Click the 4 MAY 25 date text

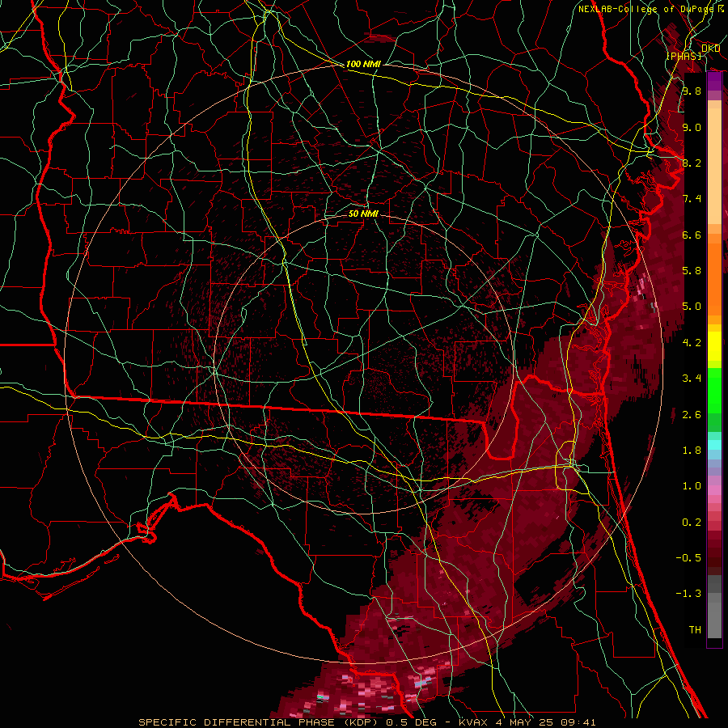pyautogui.click(x=523, y=722)
